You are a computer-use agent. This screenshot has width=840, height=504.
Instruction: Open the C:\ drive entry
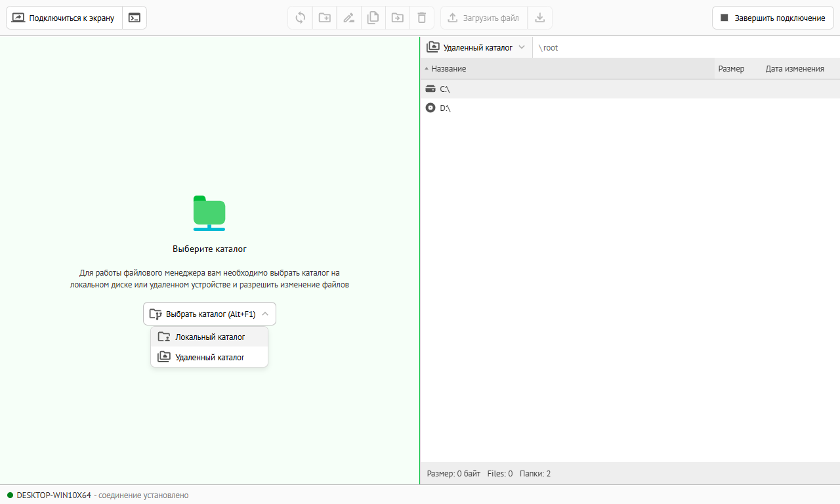click(445, 89)
